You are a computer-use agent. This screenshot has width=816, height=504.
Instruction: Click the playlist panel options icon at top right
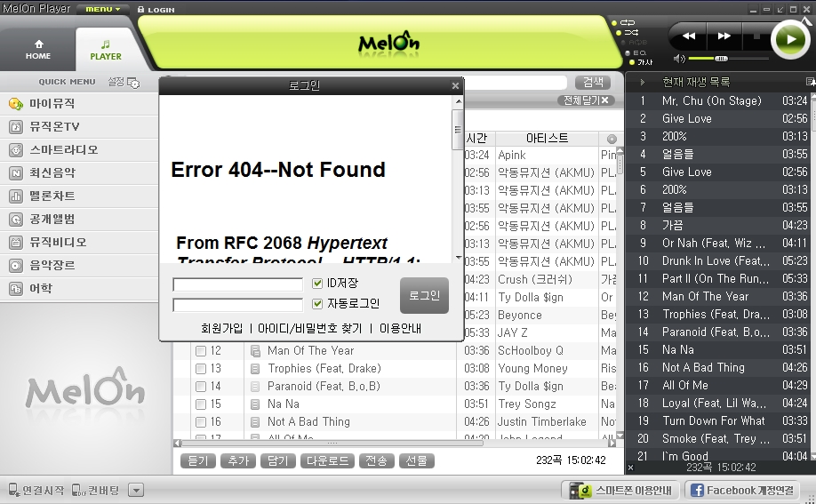(810, 82)
